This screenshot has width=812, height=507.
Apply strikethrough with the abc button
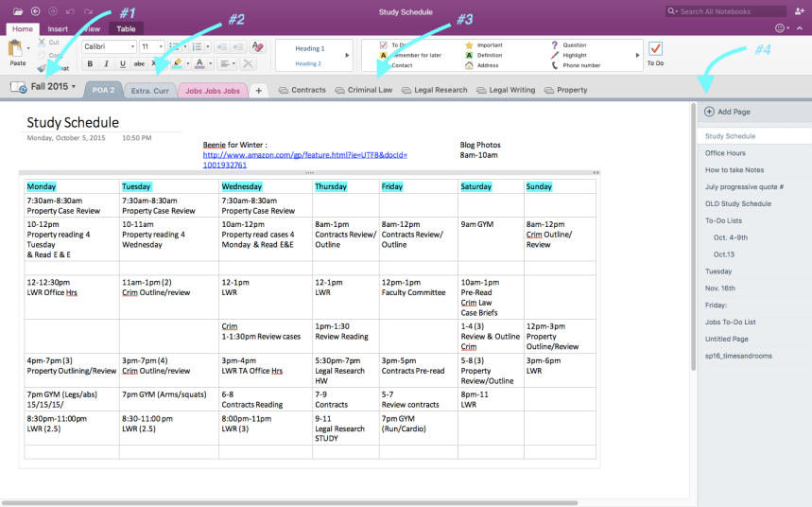(139, 63)
